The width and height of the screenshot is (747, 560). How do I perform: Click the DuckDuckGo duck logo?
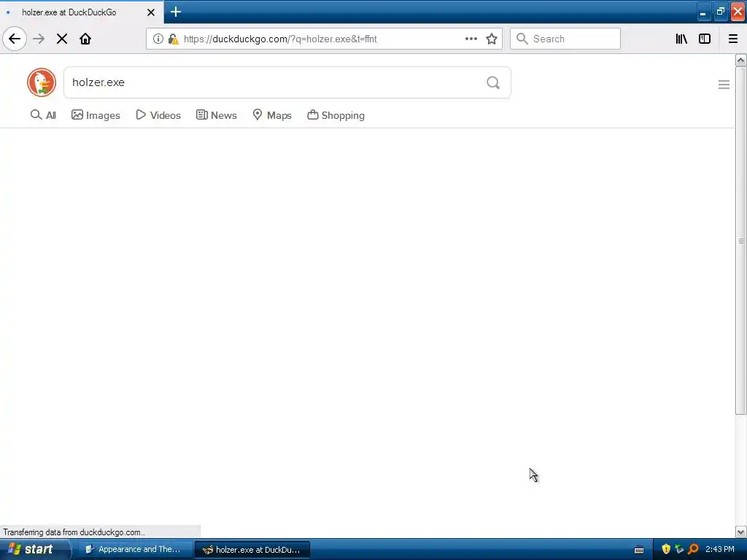[x=42, y=82]
